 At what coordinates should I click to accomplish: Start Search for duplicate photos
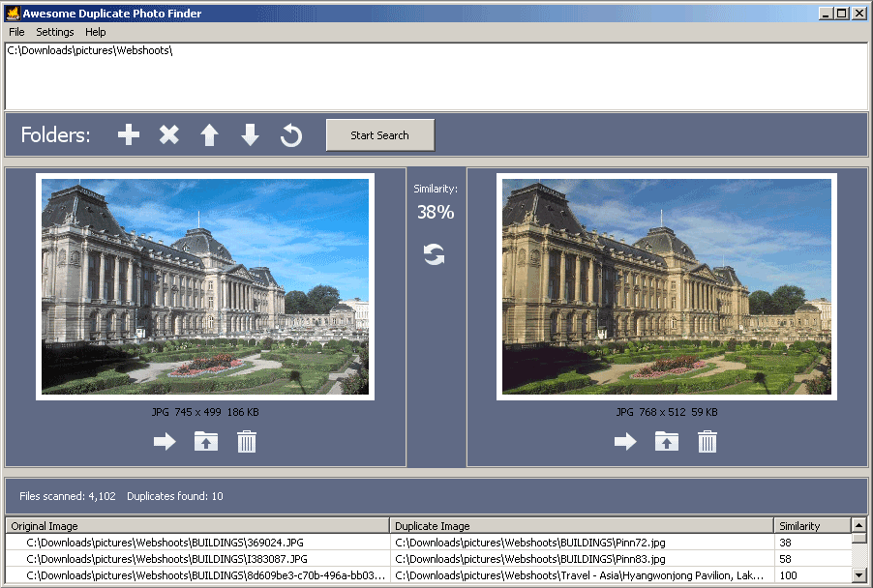click(379, 134)
